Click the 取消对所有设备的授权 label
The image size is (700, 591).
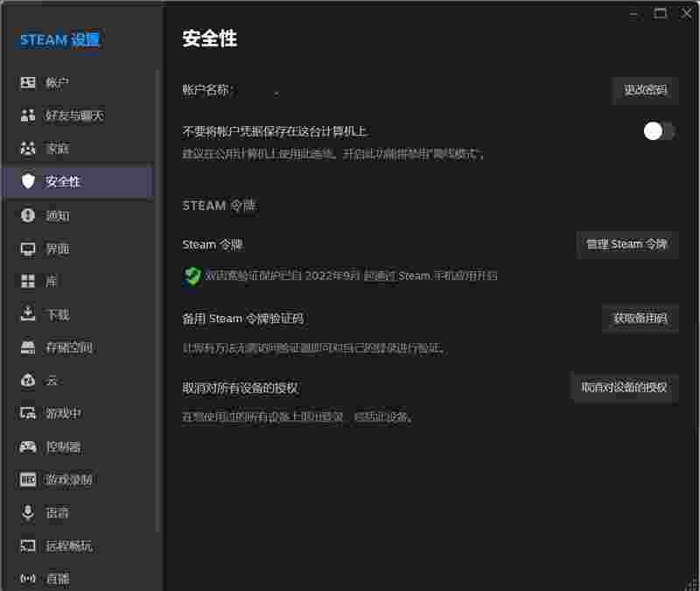[x=241, y=388]
